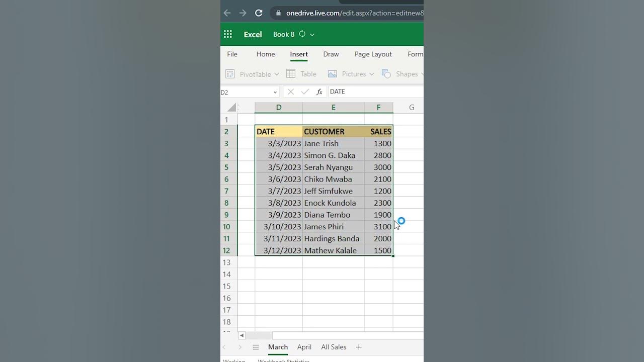The image size is (644, 362).
Task: Click the sales value 1500
Action: click(x=378, y=250)
